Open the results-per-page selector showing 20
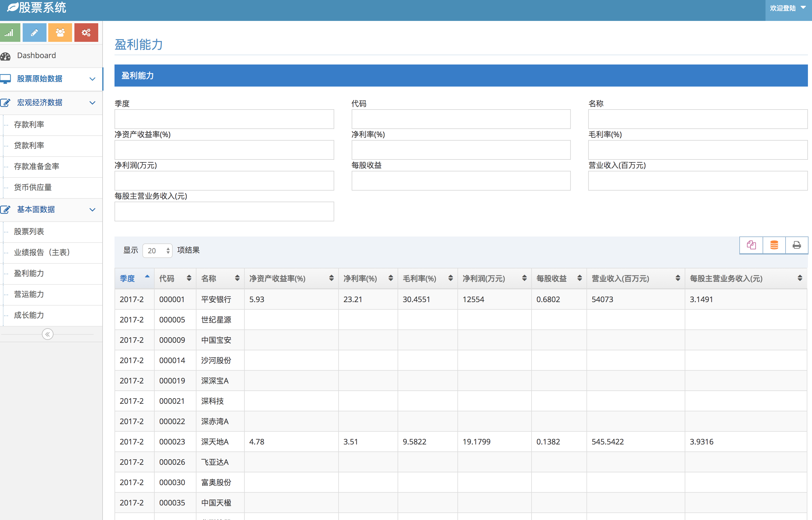 158,250
